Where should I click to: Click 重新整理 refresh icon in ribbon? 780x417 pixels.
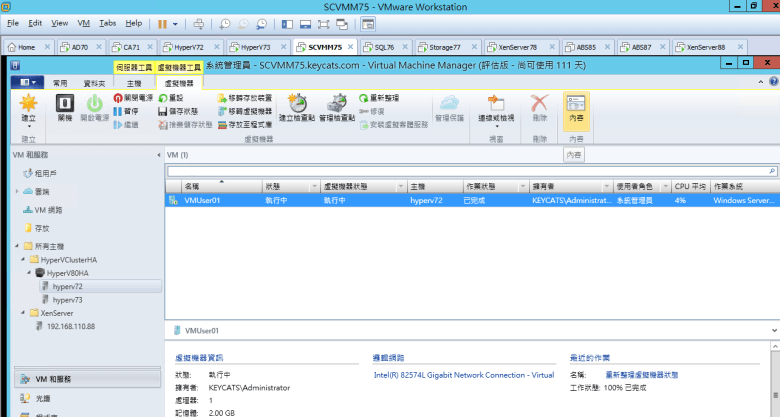(x=365, y=98)
